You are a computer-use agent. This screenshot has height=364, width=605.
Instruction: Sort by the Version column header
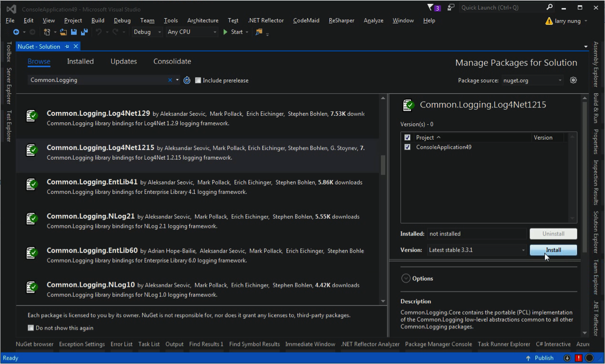coord(548,138)
